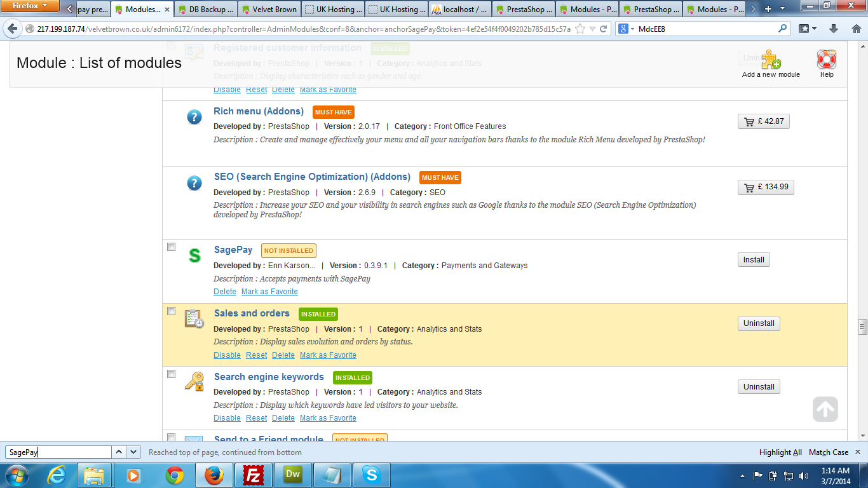
Task: Buy SEO module for £ 134.99
Action: click(766, 187)
